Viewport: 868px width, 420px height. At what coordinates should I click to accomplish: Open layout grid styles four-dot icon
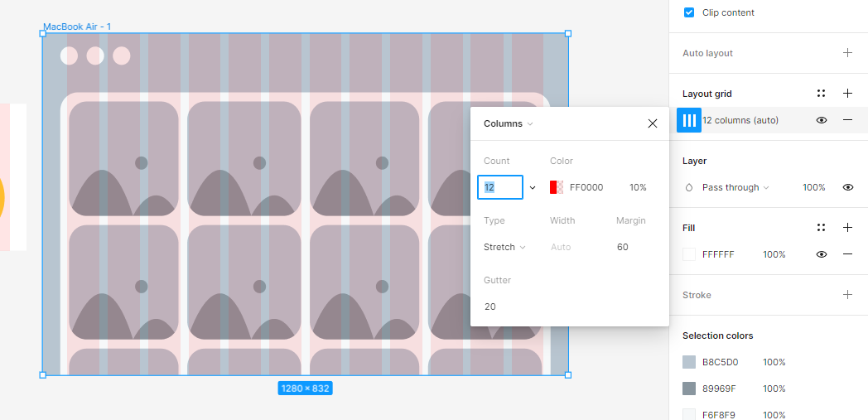(x=822, y=94)
